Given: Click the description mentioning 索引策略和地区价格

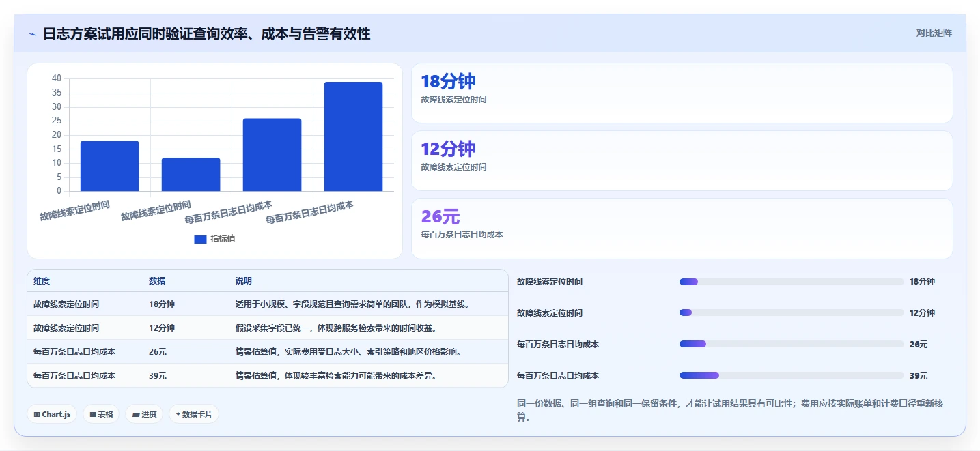Looking at the screenshot, I should [x=348, y=352].
